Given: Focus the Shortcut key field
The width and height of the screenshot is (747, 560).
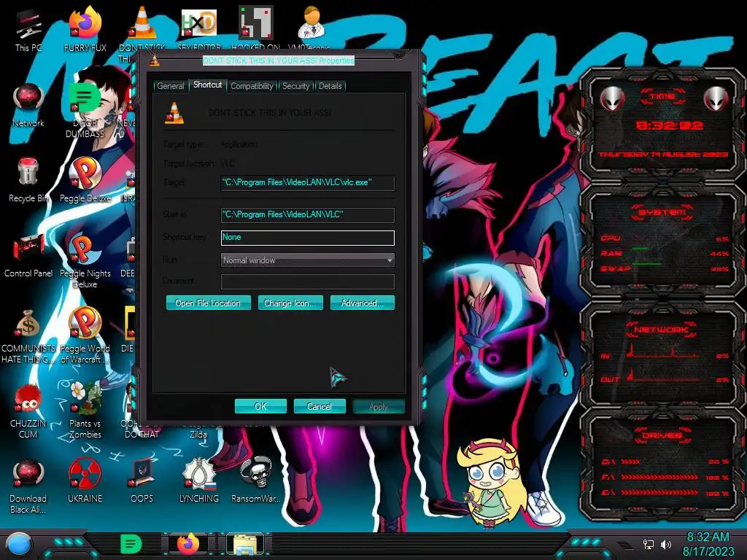Looking at the screenshot, I should coord(308,238).
